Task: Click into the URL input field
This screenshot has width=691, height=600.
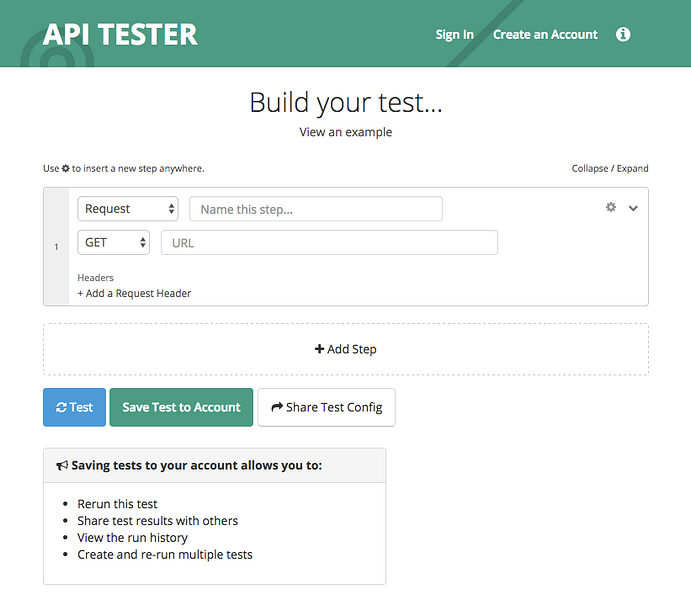Action: (x=329, y=242)
